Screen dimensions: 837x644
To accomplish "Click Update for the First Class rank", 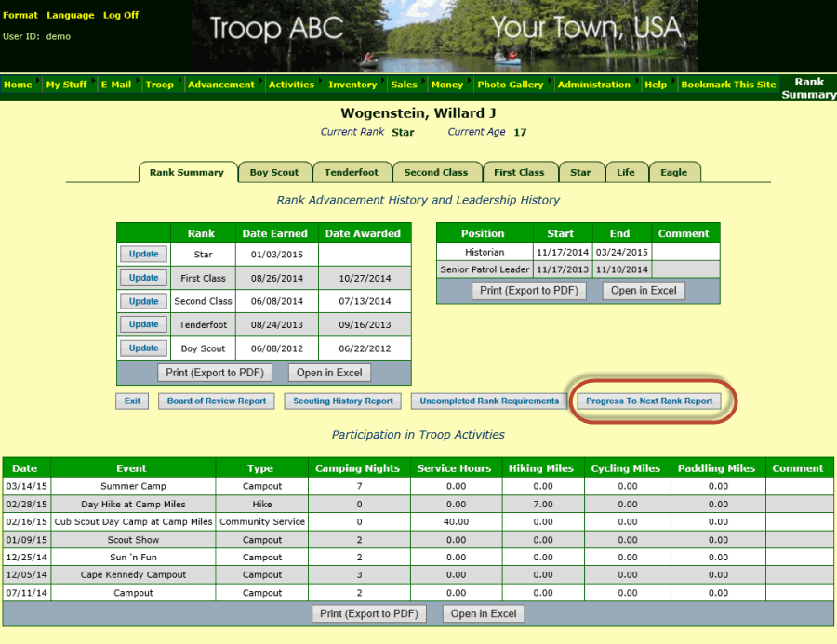I will pos(143,278).
